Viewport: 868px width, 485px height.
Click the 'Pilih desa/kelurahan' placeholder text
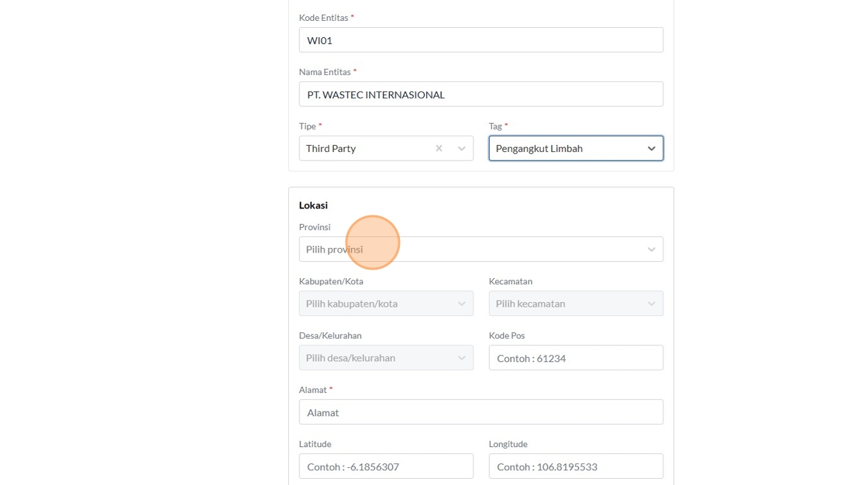click(x=350, y=358)
